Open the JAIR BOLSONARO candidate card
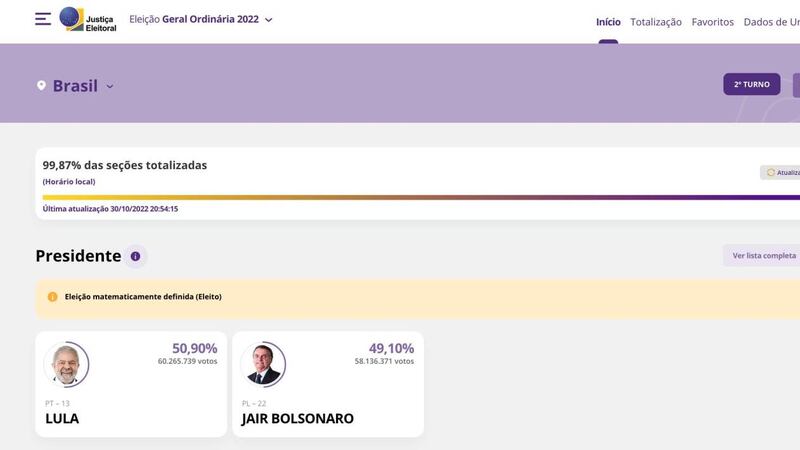Viewport: 800px width, 450px height. pyautogui.click(x=328, y=384)
